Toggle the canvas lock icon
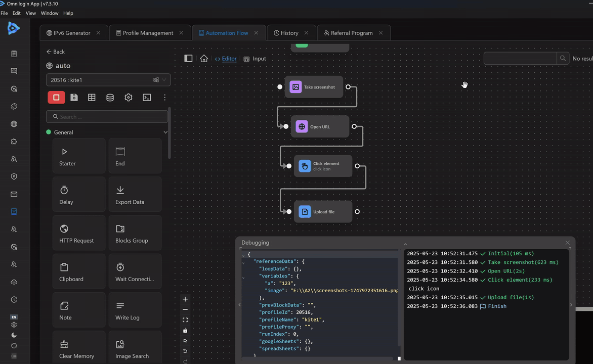This screenshot has width=593, height=364. tap(185, 331)
